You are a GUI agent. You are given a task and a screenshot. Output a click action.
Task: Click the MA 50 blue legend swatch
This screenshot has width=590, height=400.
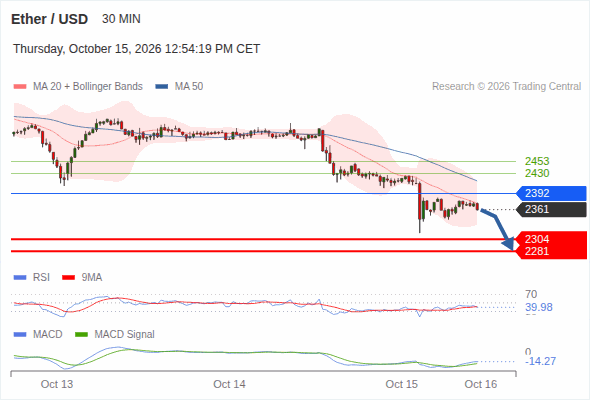coord(162,87)
